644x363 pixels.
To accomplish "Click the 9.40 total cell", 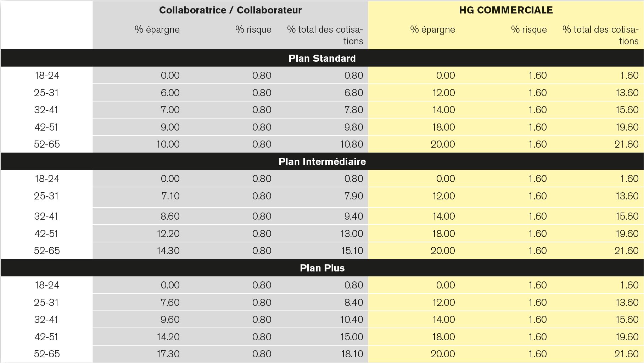I will (x=353, y=216).
